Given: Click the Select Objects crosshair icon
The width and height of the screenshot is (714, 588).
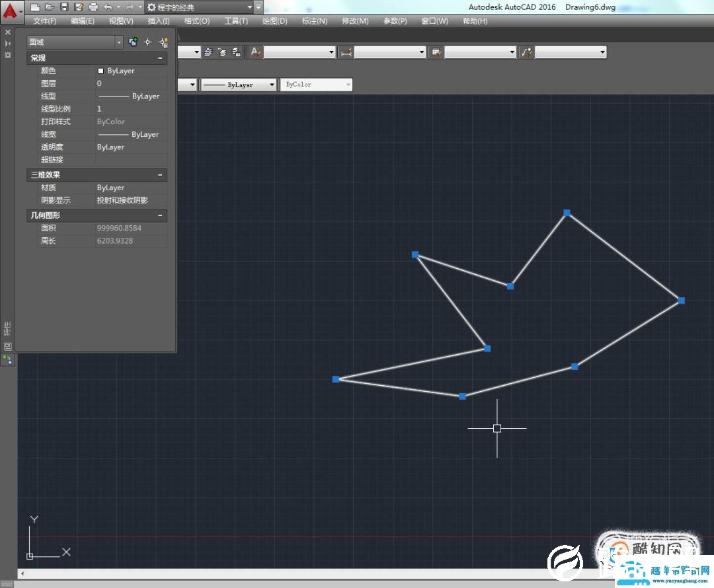Looking at the screenshot, I should [148, 42].
